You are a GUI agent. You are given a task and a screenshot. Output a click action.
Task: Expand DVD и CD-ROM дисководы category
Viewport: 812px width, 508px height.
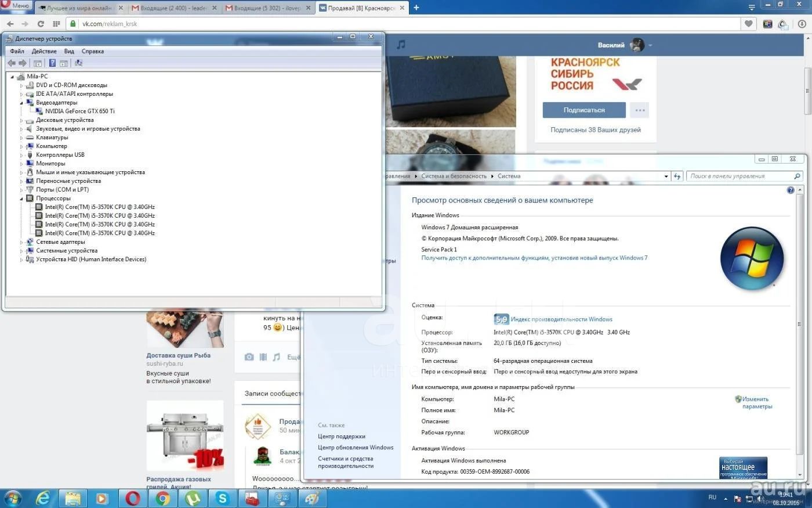click(x=21, y=85)
